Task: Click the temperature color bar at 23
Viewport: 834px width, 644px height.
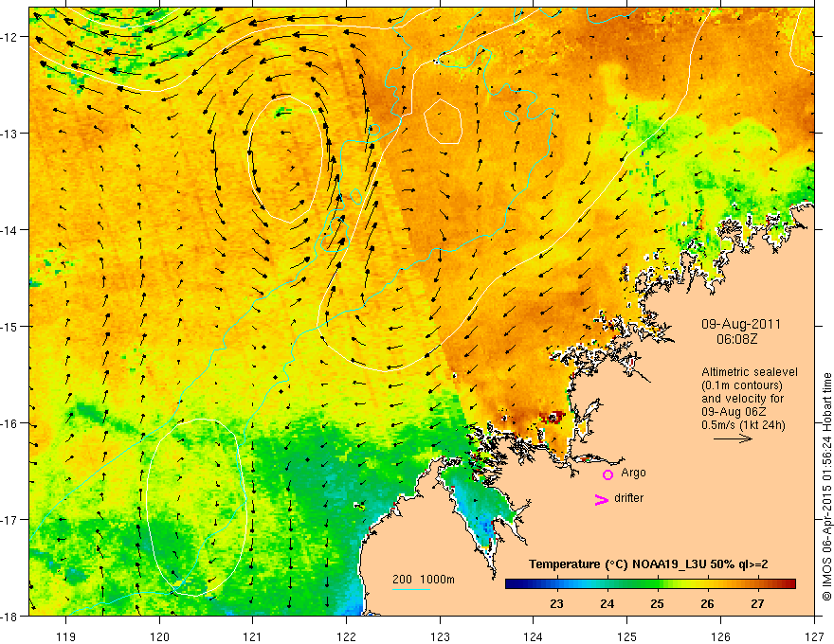Action: pos(557,584)
